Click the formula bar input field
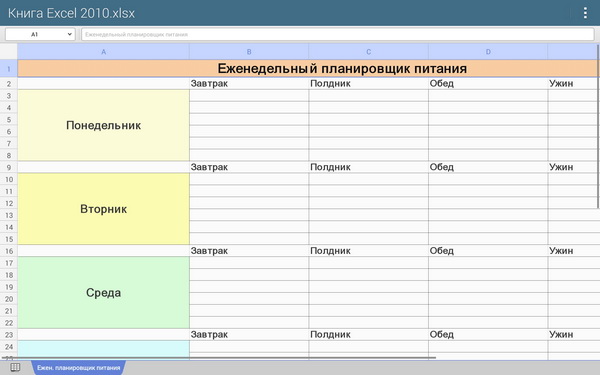This screenshot has height=375, width=600. point(338,34)
